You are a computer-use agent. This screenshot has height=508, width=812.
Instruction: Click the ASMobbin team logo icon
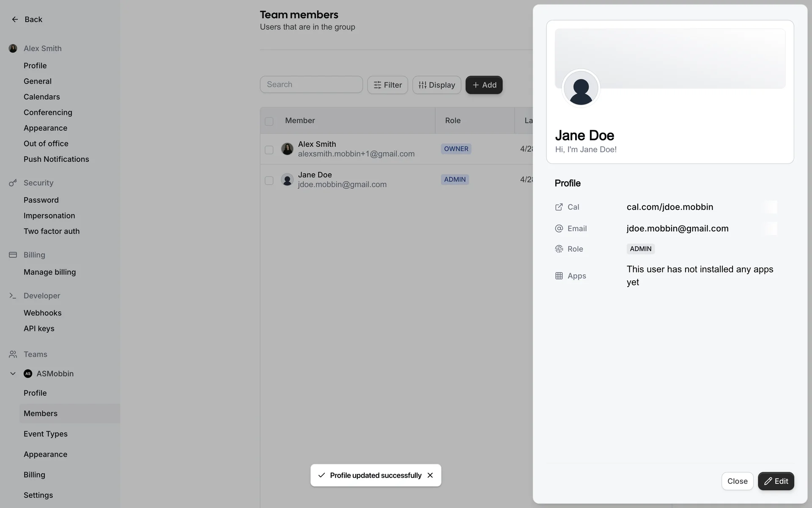(28, 374)
